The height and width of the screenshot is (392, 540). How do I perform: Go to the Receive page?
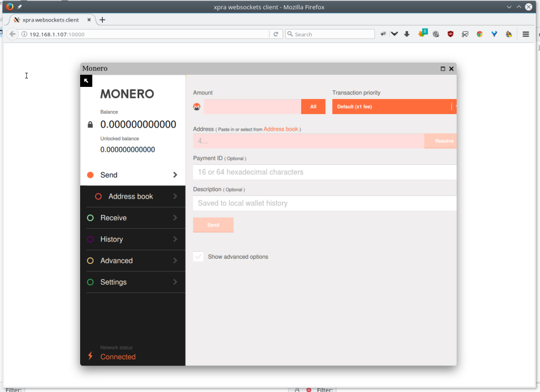(132, 218)
